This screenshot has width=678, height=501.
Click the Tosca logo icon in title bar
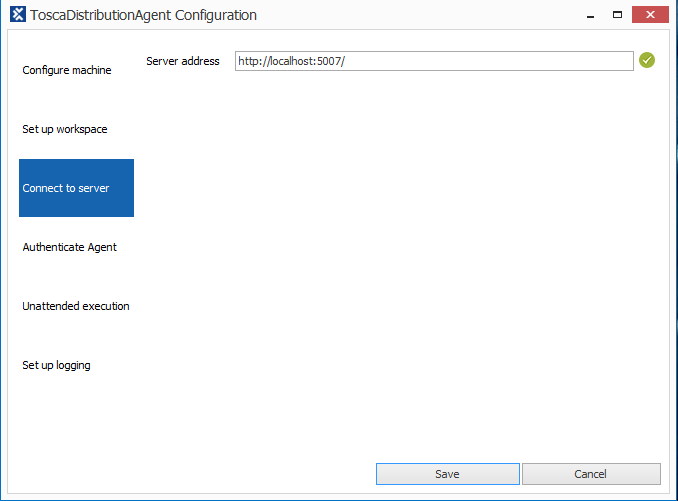click(17, 15)
